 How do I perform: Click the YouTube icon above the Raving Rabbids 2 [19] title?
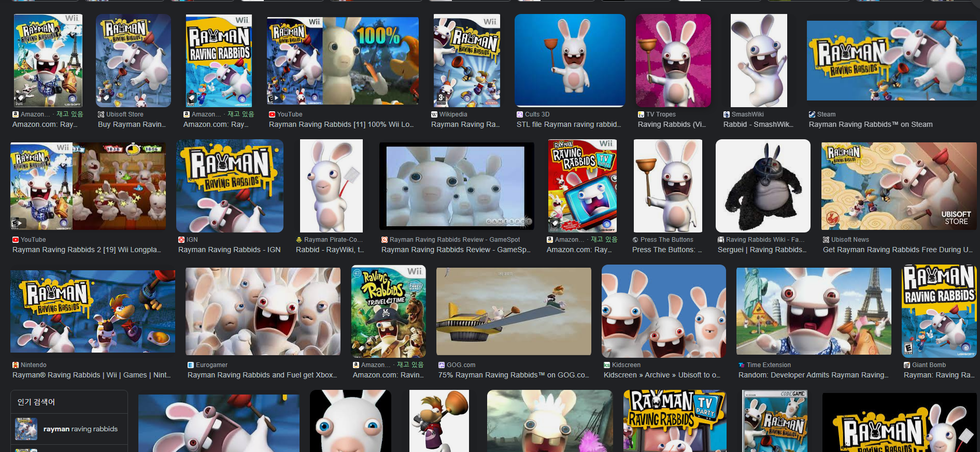click(16, 240)
